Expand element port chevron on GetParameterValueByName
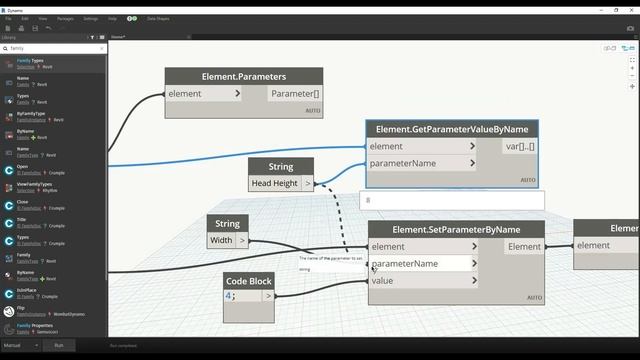This screenshot has height=360, width=640. 472,146
